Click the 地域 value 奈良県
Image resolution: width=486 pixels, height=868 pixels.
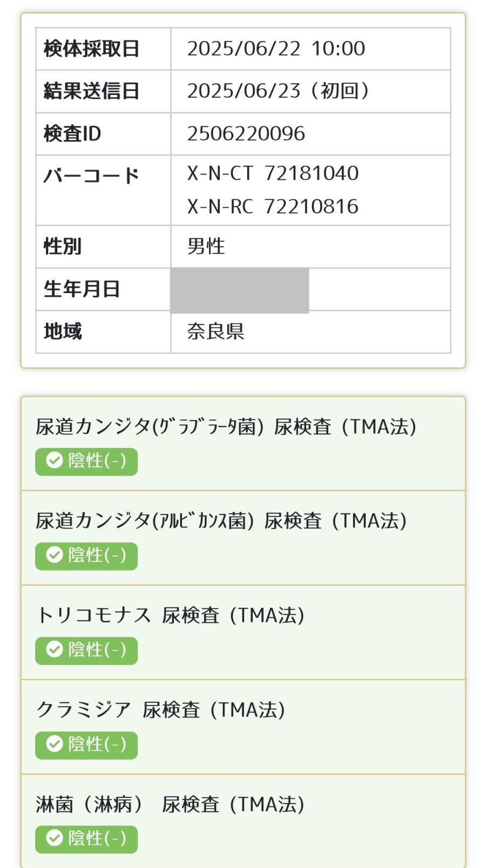[x=215, y=331]
